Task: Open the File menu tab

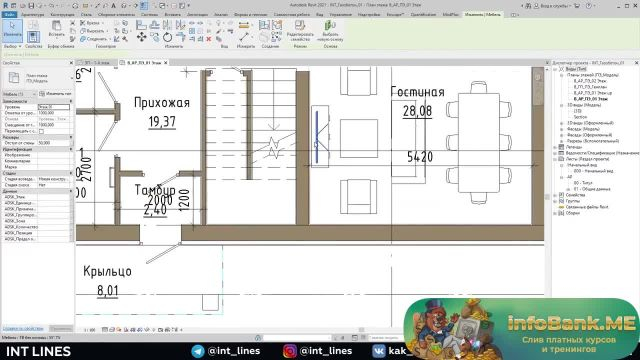Action: tap(9, 14)
